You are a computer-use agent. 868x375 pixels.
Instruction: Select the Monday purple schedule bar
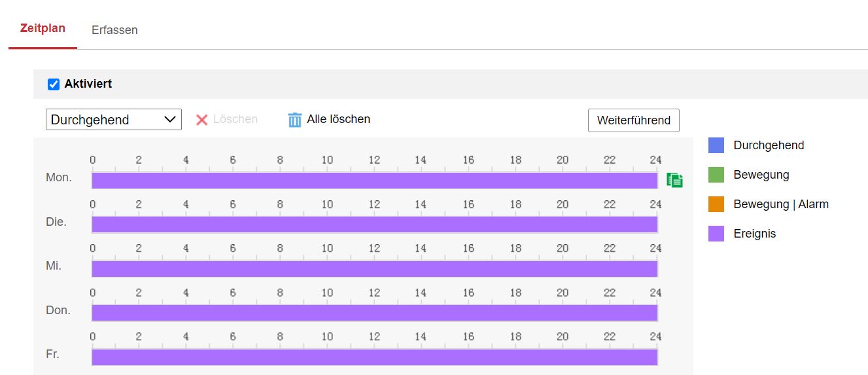tap(374, 181)
